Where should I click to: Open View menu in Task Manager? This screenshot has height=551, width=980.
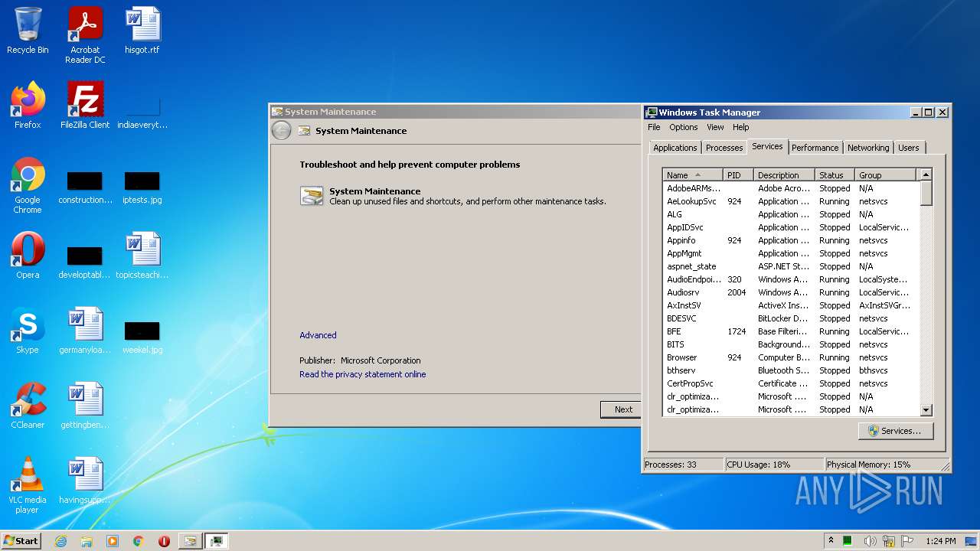tap(715, 127)
